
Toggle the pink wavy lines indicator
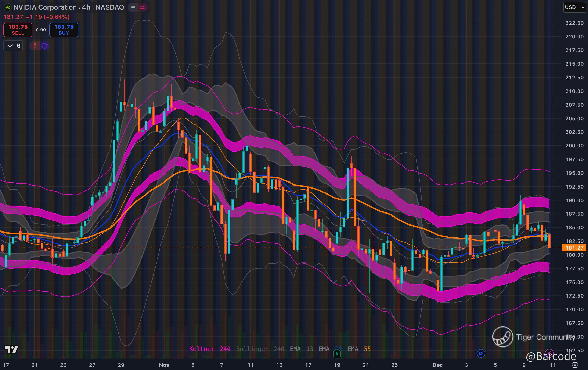click(x=143, y=7)
